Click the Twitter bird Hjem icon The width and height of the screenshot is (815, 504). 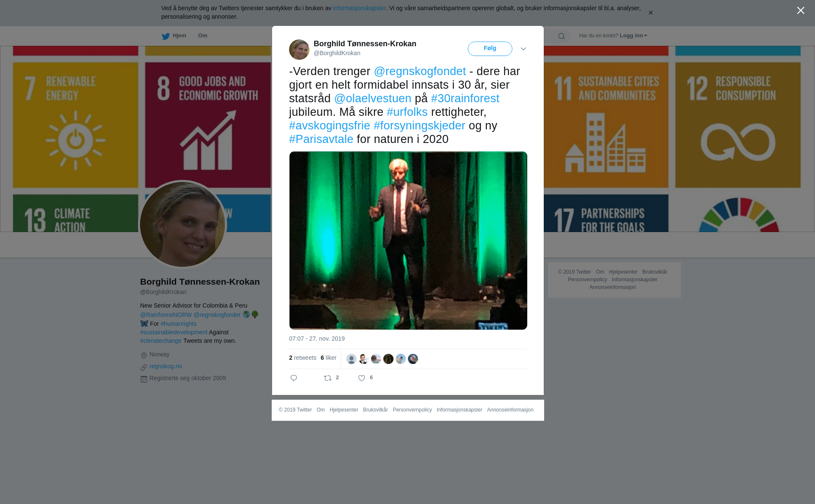coord(166,36)
